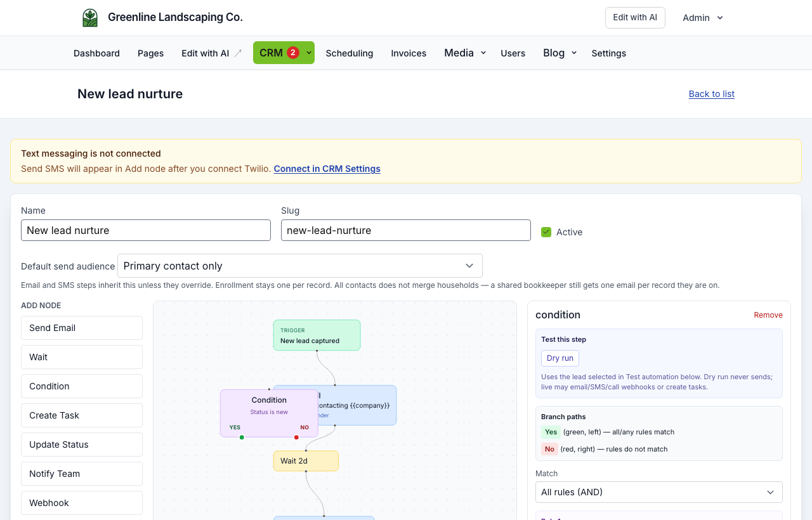Screen dimensions: 812x520
Task: Click the red NO port on Condition node
Action: [x=296, y=437]
